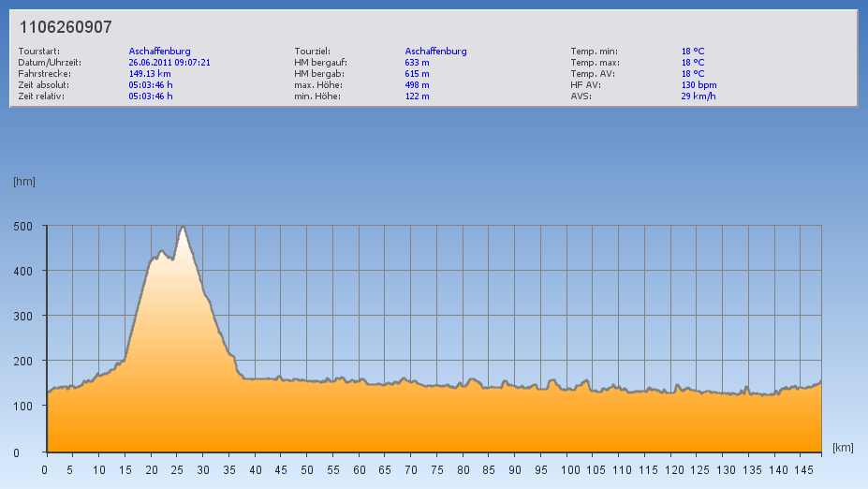Click the HM bergab value 615 m
Viewport: 868px width, 489px height.
coord(417,74)
